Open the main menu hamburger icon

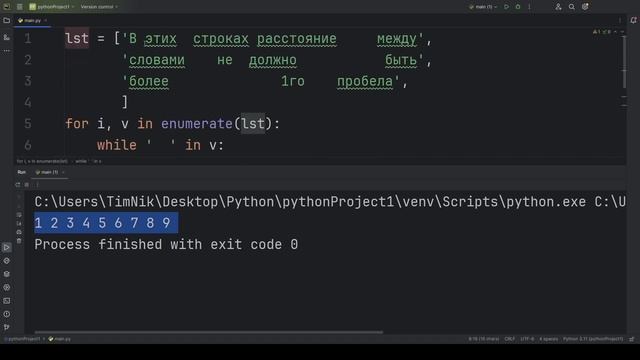(19, 7)
